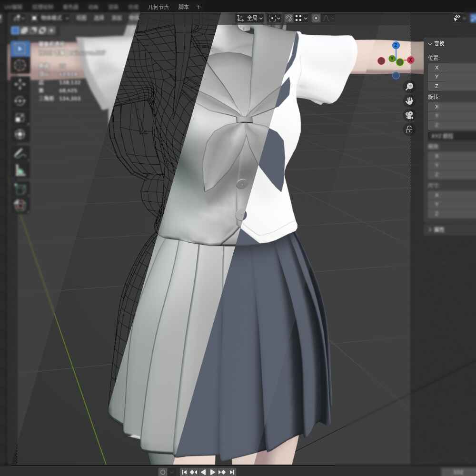Switch to the 脚本 workspace tab
Viewport: 476px width, 476px height.
coord(183,7)
